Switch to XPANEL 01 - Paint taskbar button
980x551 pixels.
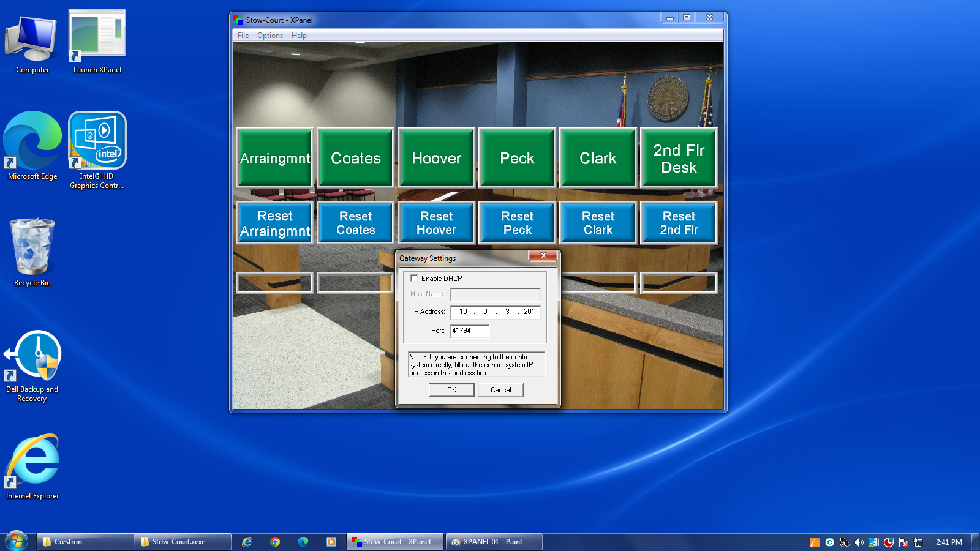494,542
